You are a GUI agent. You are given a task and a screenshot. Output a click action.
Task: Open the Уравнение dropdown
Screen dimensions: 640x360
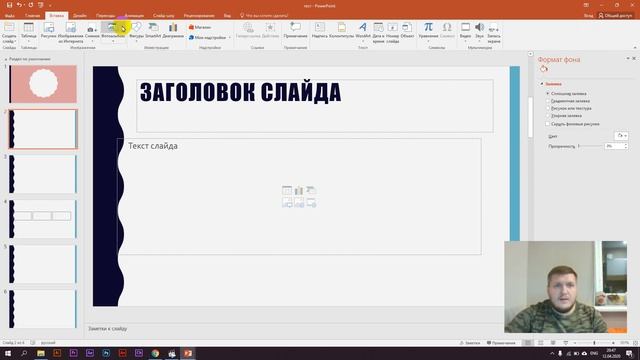(428, 32)
